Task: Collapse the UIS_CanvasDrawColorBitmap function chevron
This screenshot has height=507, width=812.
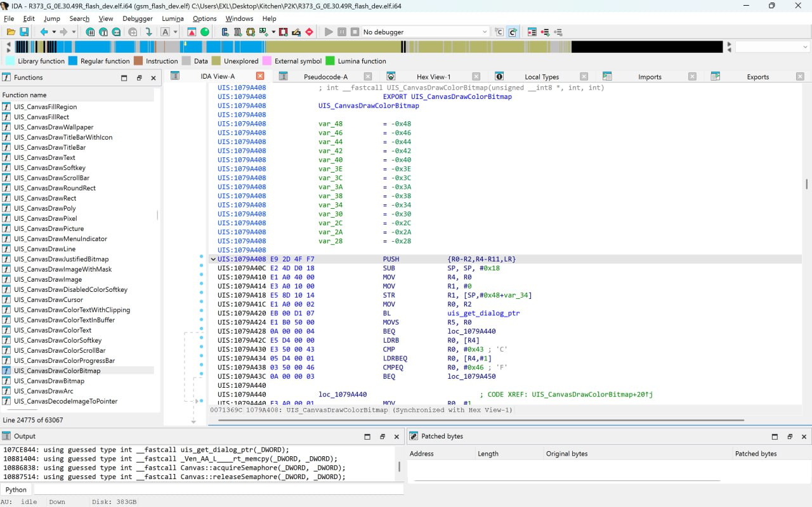Action: pos(213,260)
